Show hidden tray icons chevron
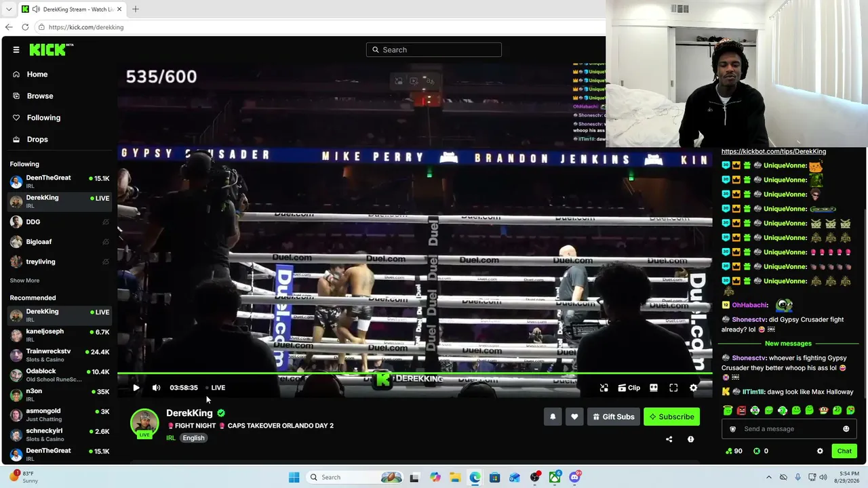The height and width of the screenshot is (488, 868). [x=768, y=477]
